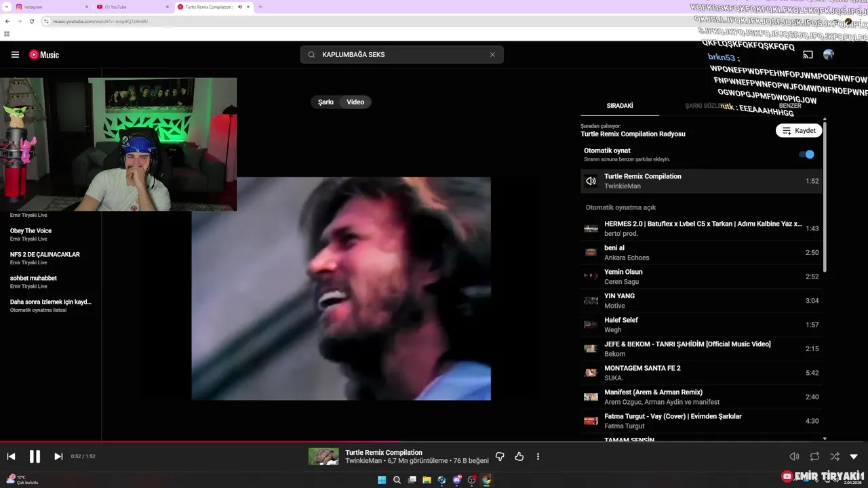The height and width of the screenshot is (488, 868).
Task: Toggle the Otomatik oynat switch
Action: (x=806, y=155)
